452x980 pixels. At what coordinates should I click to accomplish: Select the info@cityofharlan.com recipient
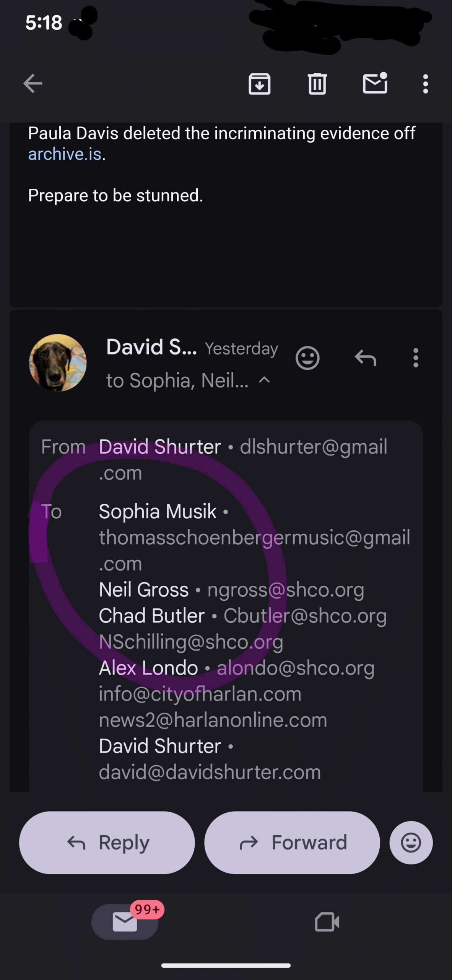point(200,694)
